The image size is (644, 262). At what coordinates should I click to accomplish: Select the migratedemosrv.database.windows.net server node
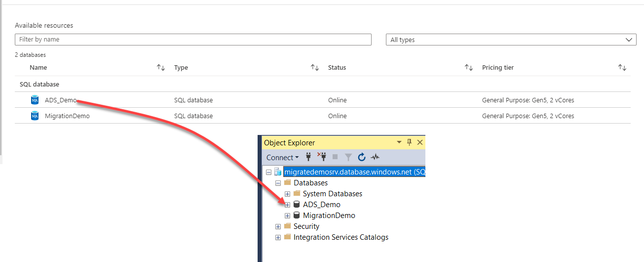pyautogui.click(x=354, y=172)
